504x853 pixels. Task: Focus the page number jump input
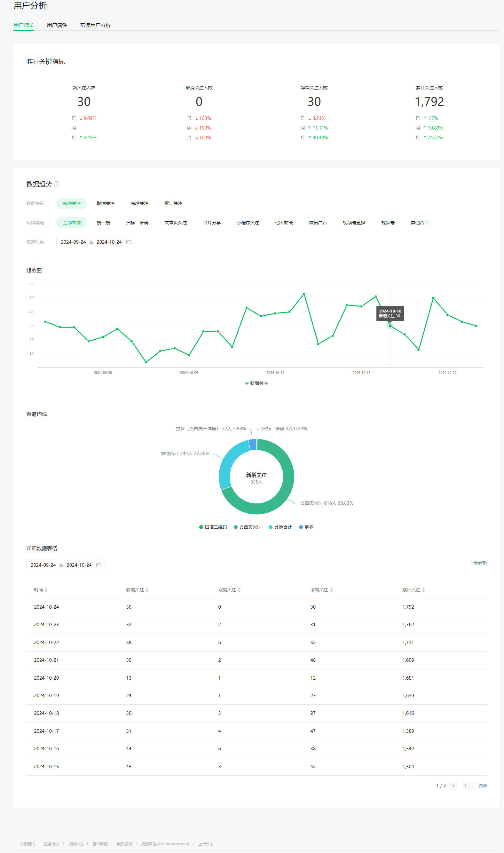pos(469,786)
